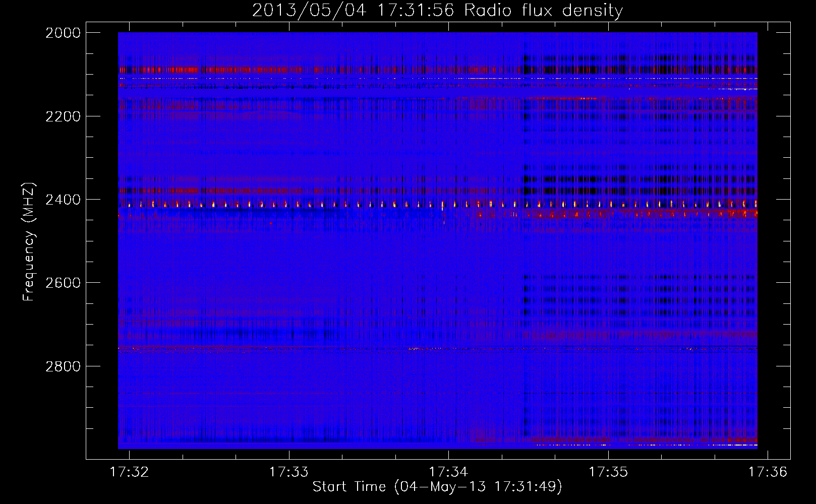Select the 2400 frequency tick label
Screen dimensions: 816x504
(x=63, y=200)
